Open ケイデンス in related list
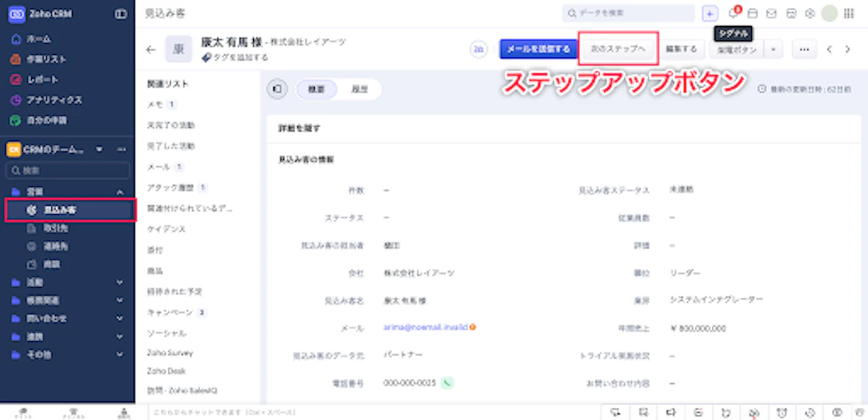 click(x=166, y=229)
